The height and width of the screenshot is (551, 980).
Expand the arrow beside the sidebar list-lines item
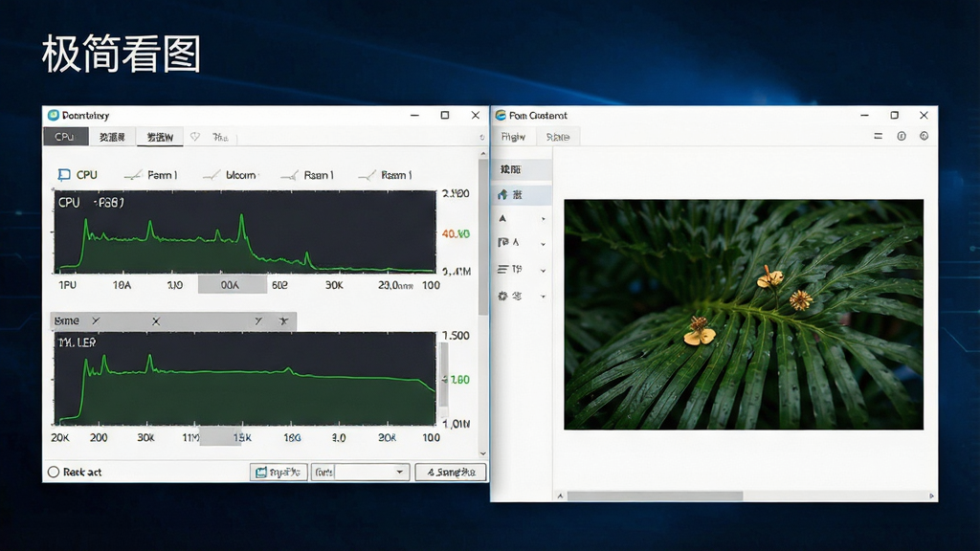coord(544,271)
